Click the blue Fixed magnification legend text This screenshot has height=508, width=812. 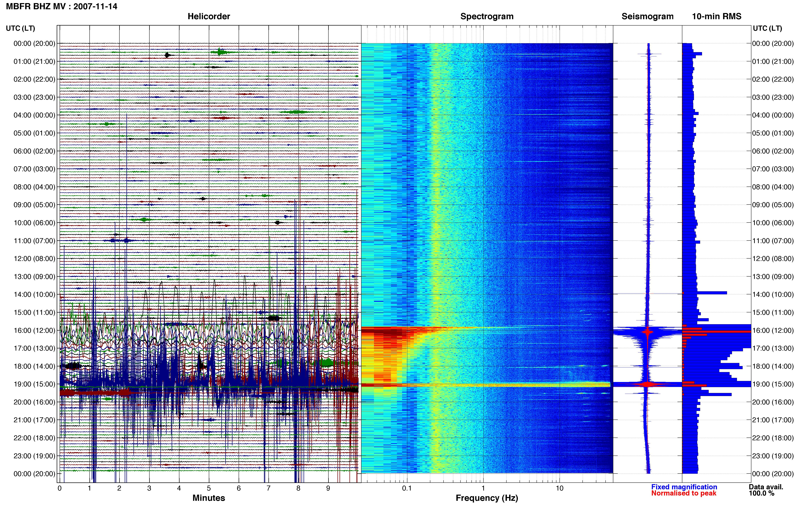684,487
